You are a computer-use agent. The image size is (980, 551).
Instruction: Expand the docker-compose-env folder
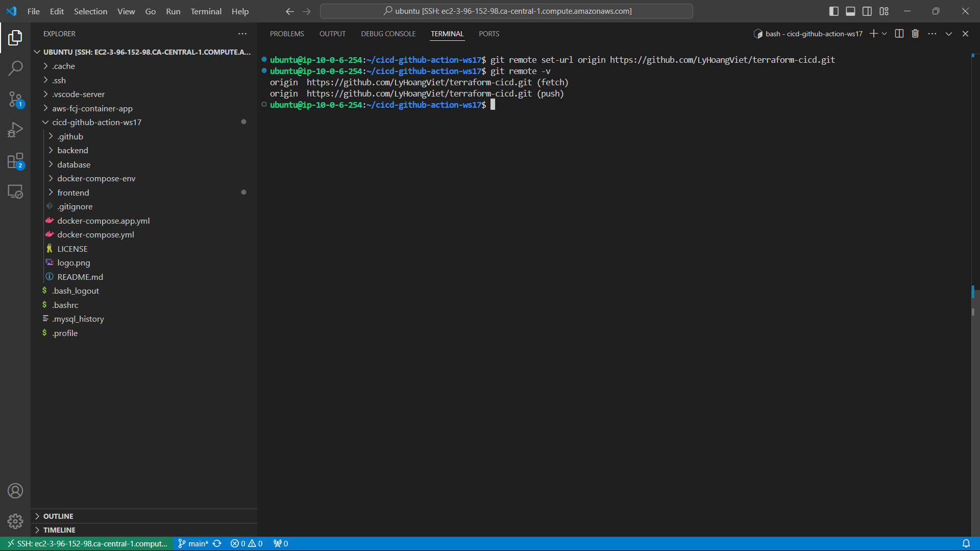(143, 179)
